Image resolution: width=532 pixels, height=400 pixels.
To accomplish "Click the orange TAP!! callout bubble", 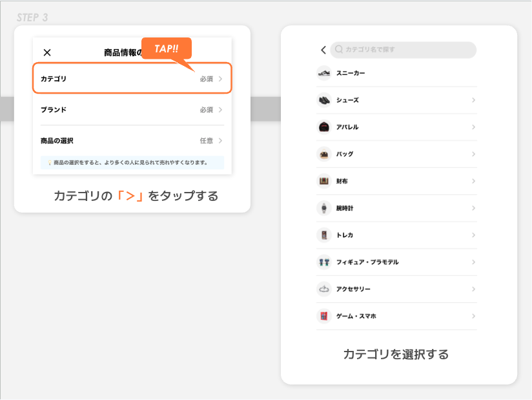I will click(166, 49).
